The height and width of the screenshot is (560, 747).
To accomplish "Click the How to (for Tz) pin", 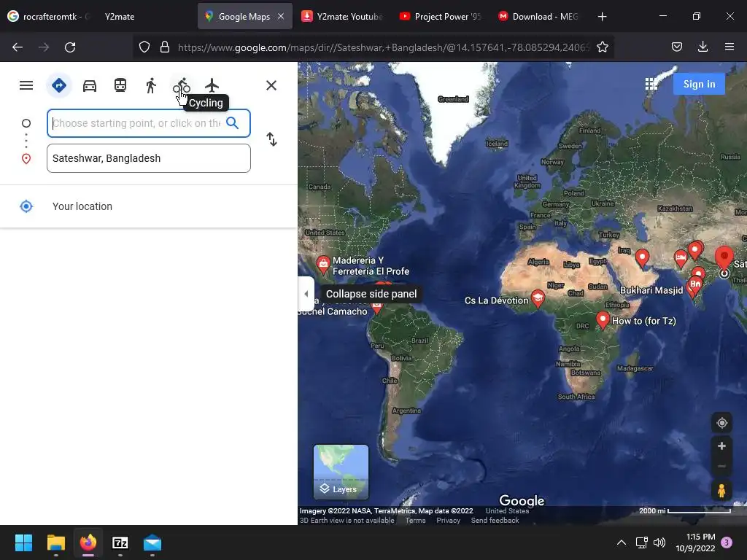I will coord(603,320).
